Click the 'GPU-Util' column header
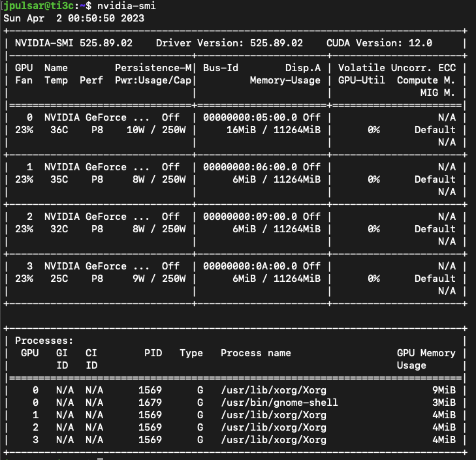 coord(362,80)
